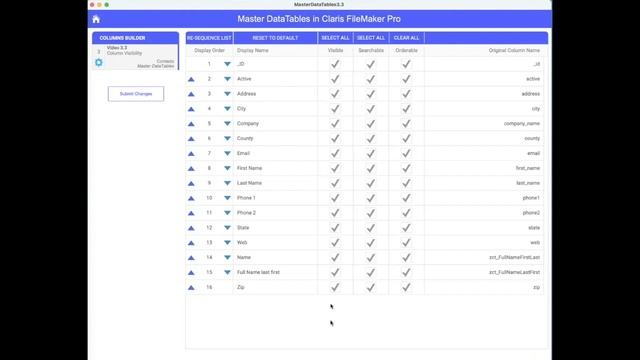Move First Name row up with up arrow
Screen dimensions: 640x360
(x=191, y=169)
